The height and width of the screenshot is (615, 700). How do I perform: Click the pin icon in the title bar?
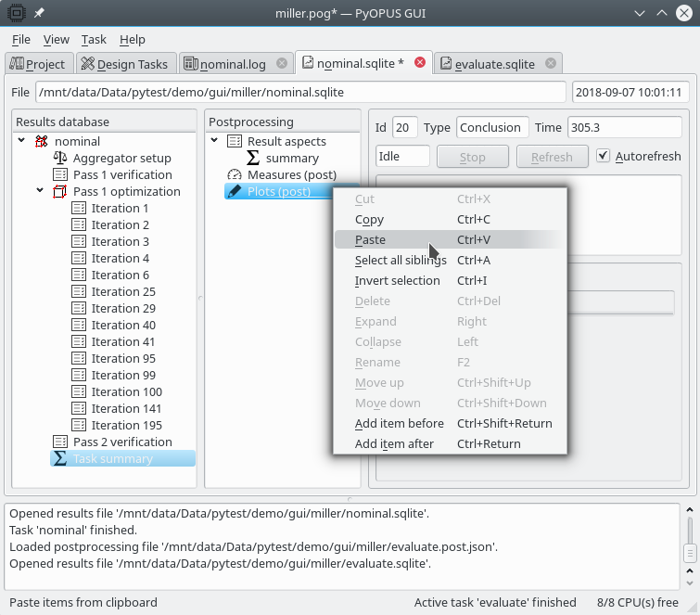pos(39,13)
